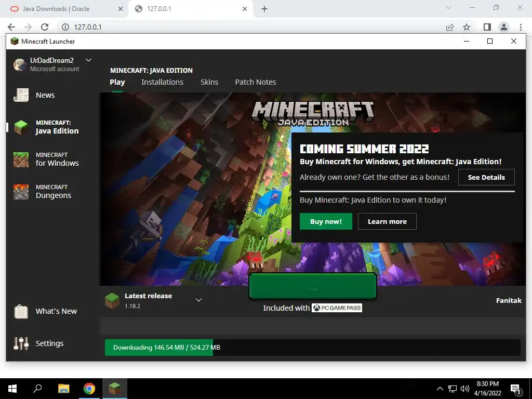Click the network tray icon

pyautogui.click(x=453, y=389)
